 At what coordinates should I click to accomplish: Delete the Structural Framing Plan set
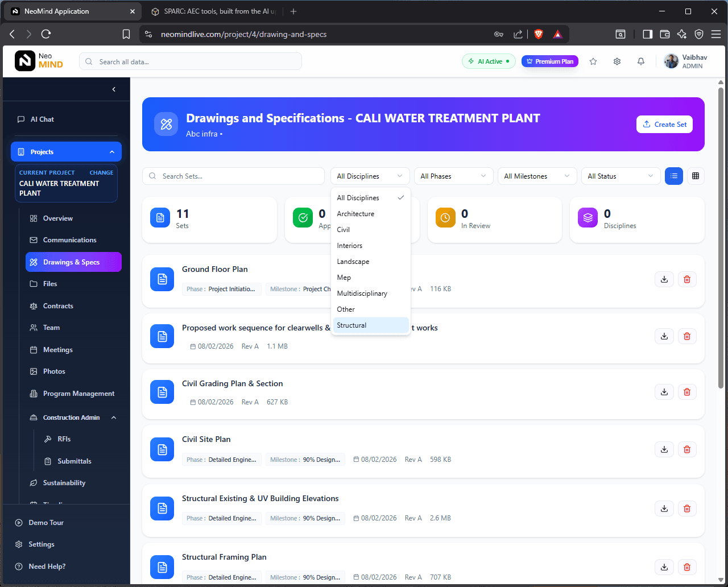pyautogui.click(x=687, y=567)
